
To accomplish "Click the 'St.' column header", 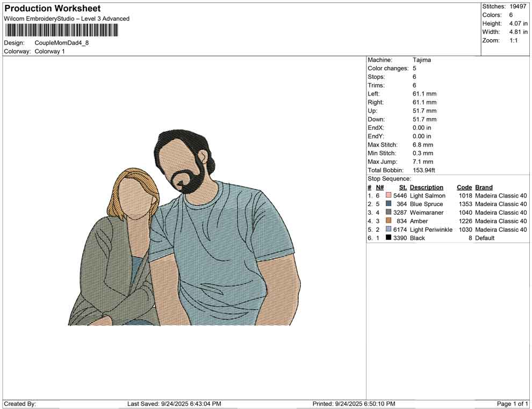I will tap(402, 187).
